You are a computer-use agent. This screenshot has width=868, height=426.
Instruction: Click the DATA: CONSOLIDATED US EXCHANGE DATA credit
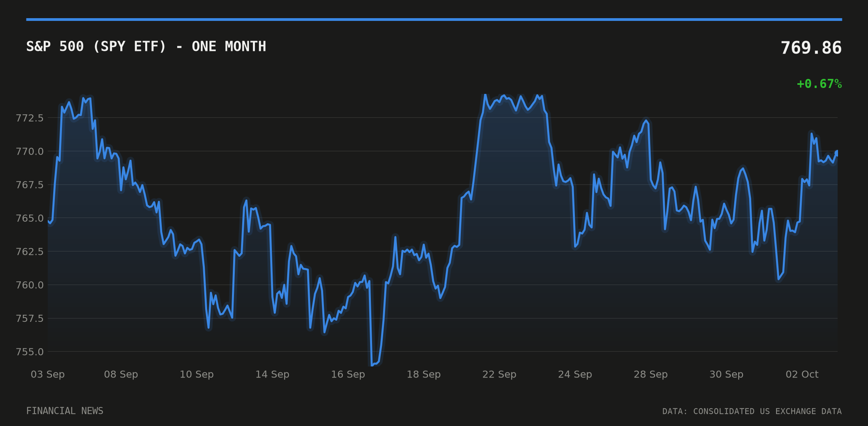click(x=752, y=411)
